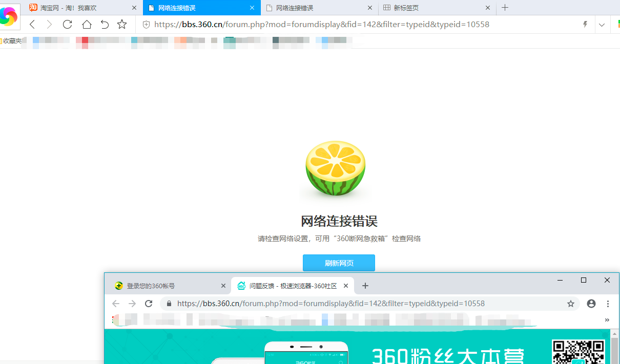This screenshot has height=364, width=620.
Task: Open the address bar dropdown chevron
Action: point(602,24)
